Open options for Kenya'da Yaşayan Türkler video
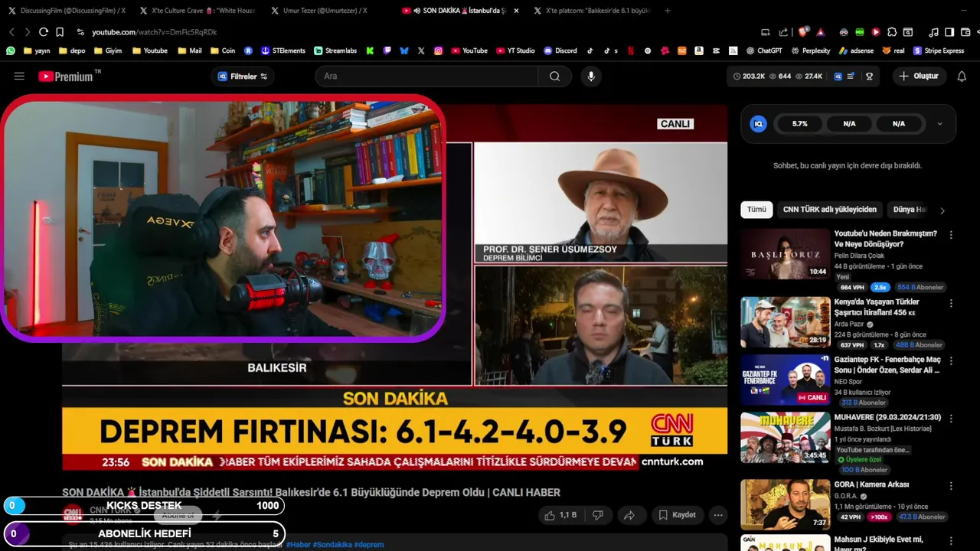The image size is (980, 551). (951, 303)
